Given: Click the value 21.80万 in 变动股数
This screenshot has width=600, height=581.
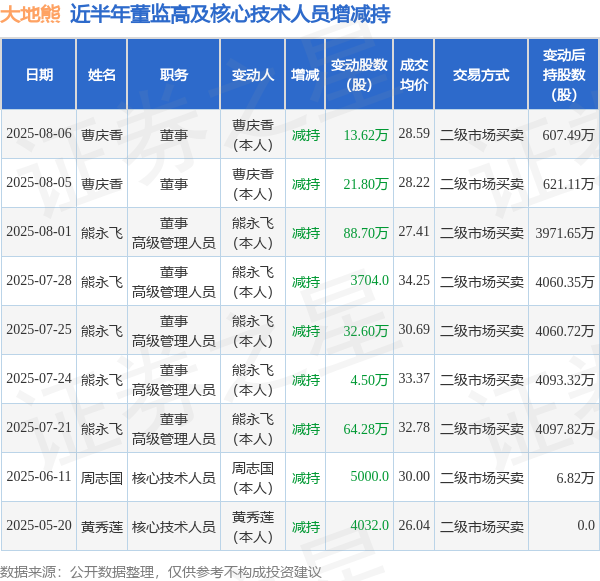Looking at the screenshot, I should tap(366, 184).
